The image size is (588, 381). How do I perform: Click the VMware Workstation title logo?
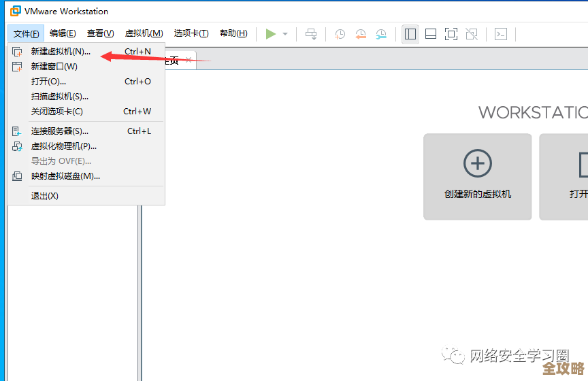point(16,11)
